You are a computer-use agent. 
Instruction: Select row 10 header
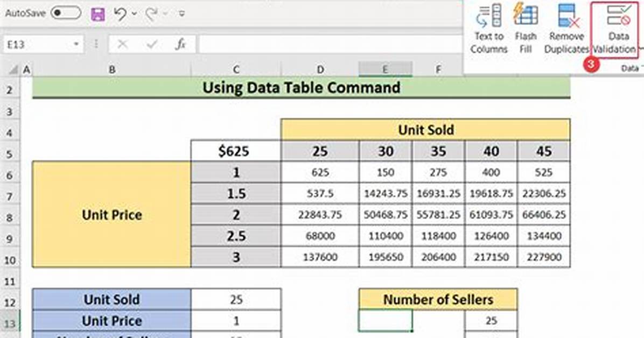coord(10,260)
